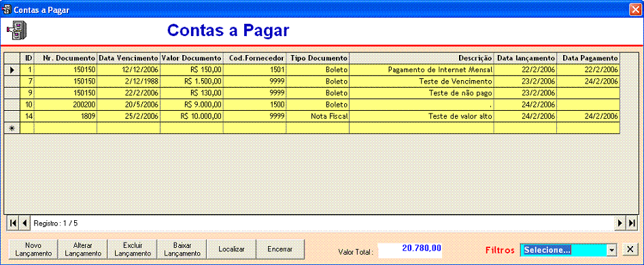This screenshot has width=644, height=265.
Task: Select row marker of record ID 9
Action: 12,93
